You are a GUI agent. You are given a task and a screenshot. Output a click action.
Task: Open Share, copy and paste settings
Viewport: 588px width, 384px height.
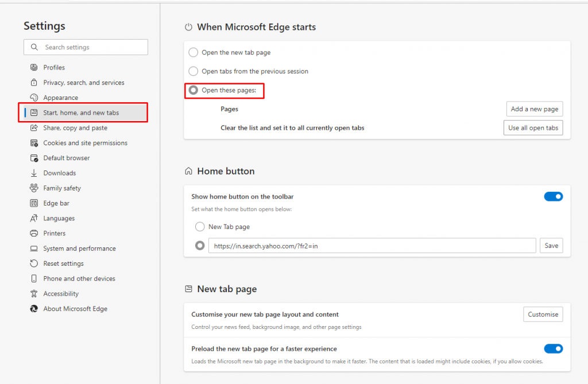tap(75, 128)
